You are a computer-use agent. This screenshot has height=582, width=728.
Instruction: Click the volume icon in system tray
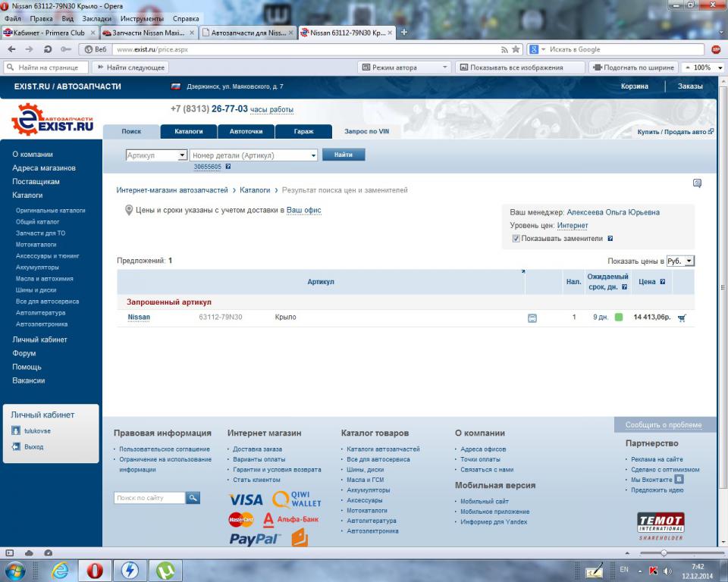pyautogui.click(x=667, y=571)
